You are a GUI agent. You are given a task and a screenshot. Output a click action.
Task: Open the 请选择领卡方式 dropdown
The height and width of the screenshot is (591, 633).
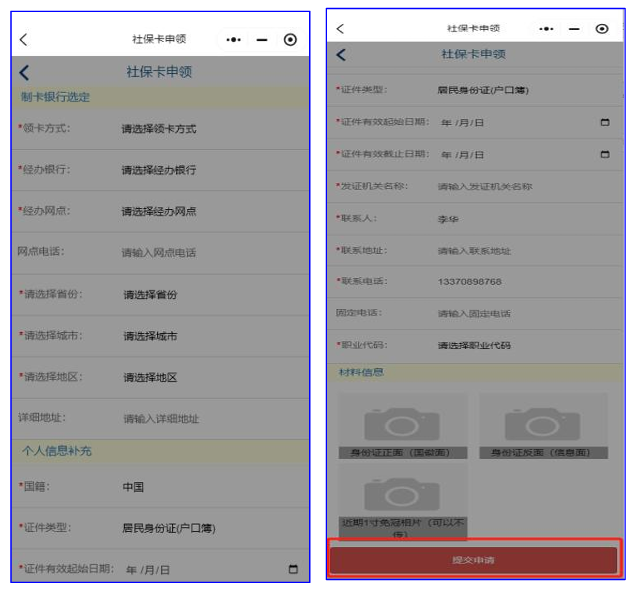[159, 129]
